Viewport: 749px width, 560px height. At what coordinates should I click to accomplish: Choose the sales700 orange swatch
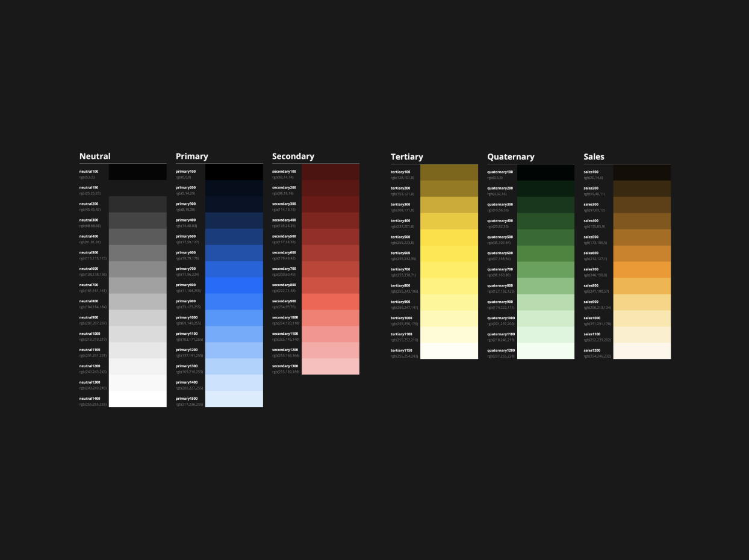642,270
